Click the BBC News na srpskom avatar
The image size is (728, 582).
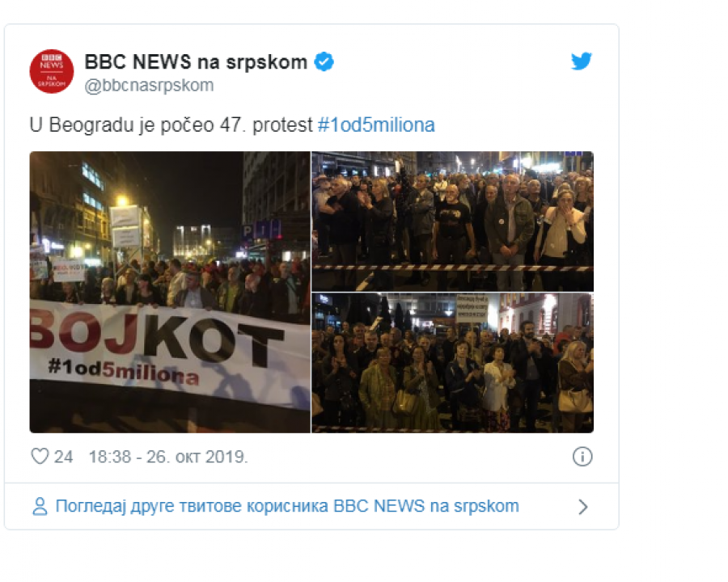pyautogui.click(x=52, y=70)
